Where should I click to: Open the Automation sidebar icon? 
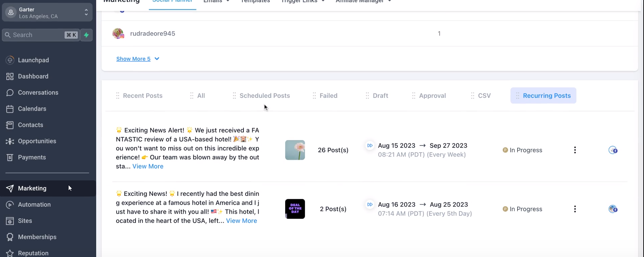coord(10,205)
